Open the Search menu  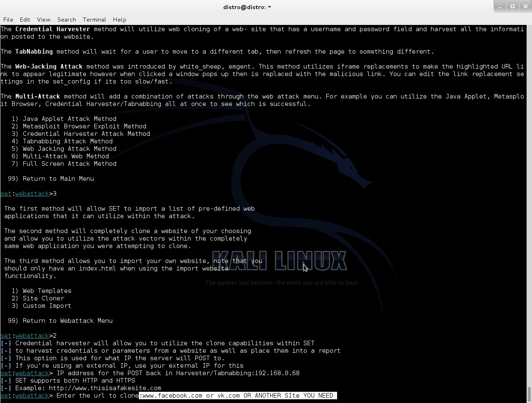66,20
